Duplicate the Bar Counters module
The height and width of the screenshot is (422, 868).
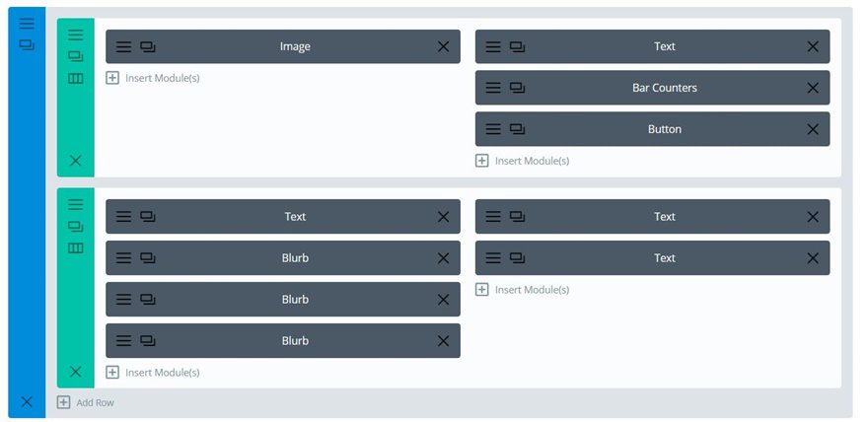(517, 88)
